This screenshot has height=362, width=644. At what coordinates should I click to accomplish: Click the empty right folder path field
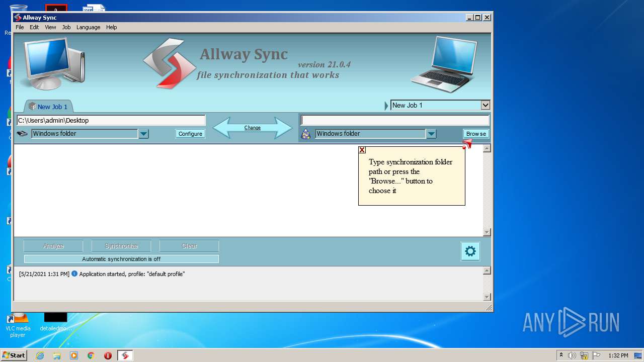point(395,120)
